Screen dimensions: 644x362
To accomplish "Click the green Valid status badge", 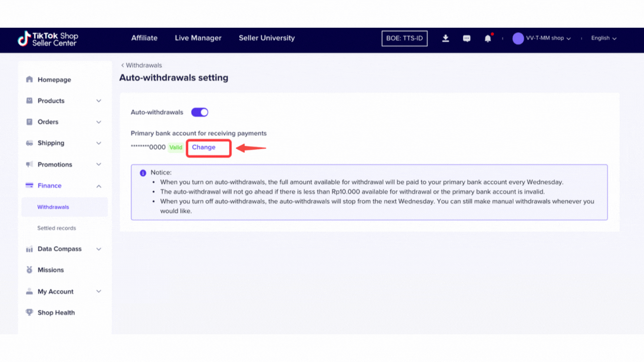I will tap(176, 147).
